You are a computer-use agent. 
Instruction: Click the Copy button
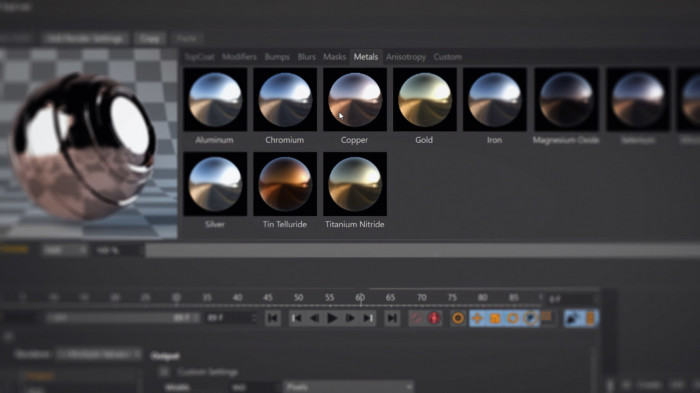[x=150, y=38]
